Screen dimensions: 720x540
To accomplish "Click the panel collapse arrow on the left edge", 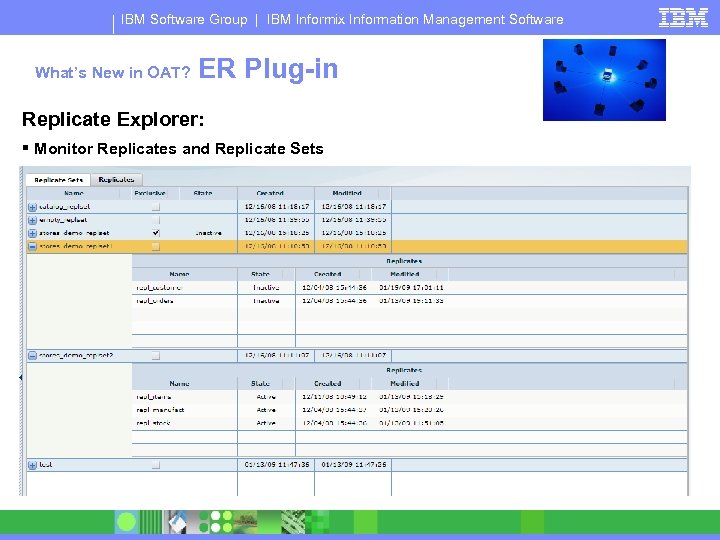I will click(x=21, y=377).
